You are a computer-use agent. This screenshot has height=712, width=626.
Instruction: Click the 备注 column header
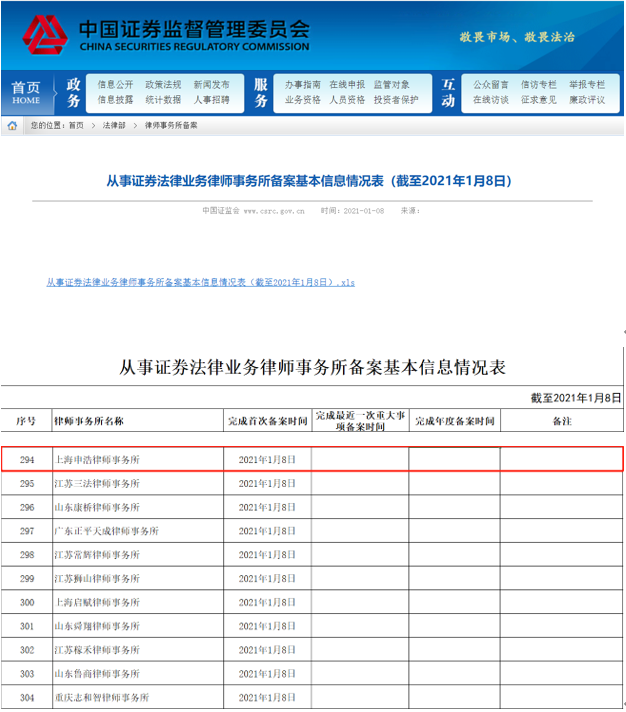(x=562, y=421)
